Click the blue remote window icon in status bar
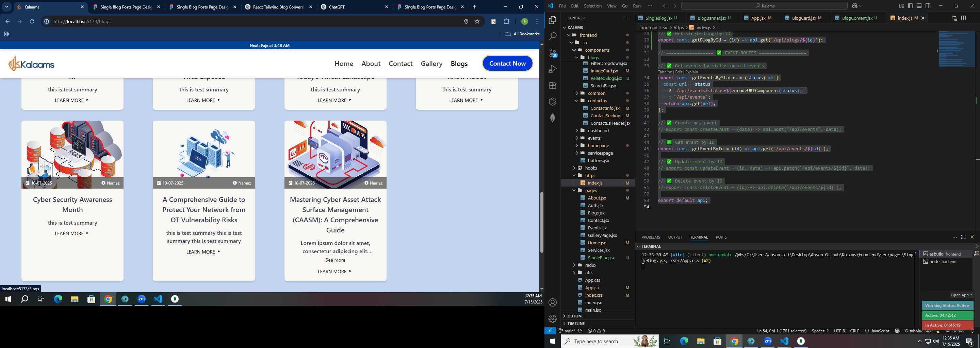 [x=550, y=331]
